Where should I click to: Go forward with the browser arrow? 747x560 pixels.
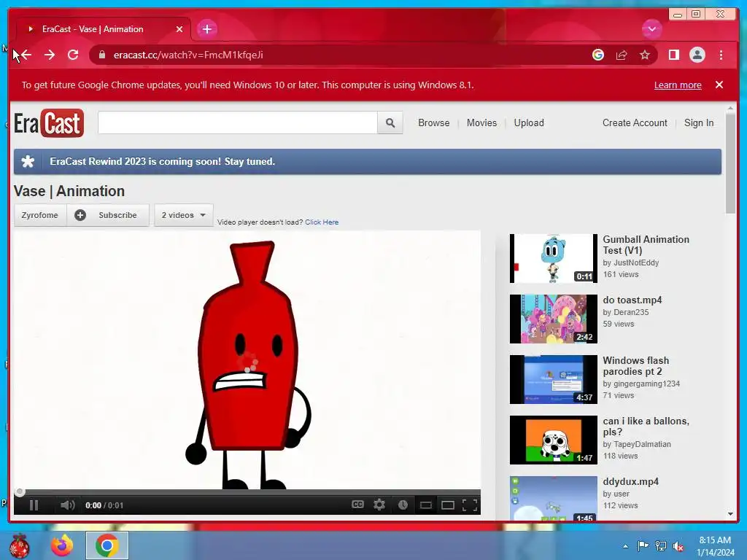(50, 55)
